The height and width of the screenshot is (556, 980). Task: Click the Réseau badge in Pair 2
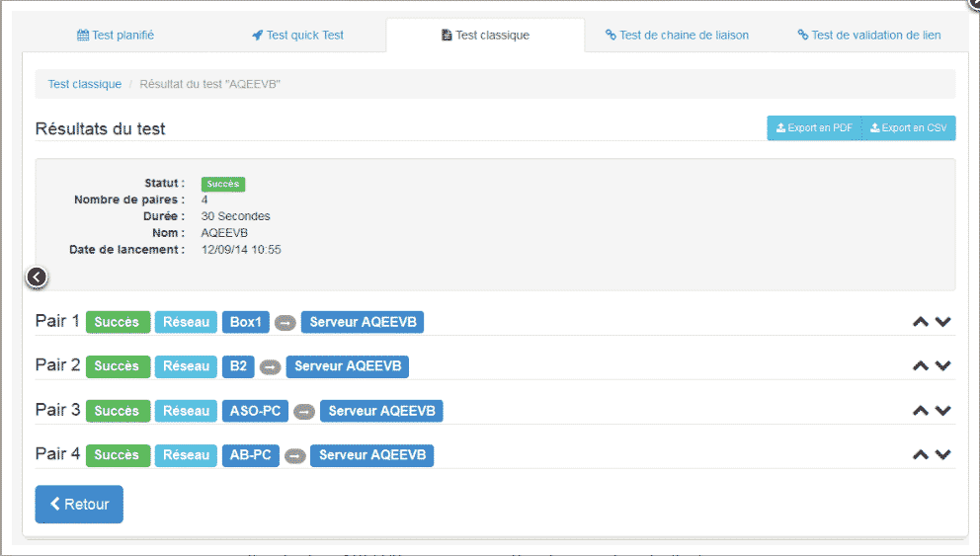coord(186,366)
